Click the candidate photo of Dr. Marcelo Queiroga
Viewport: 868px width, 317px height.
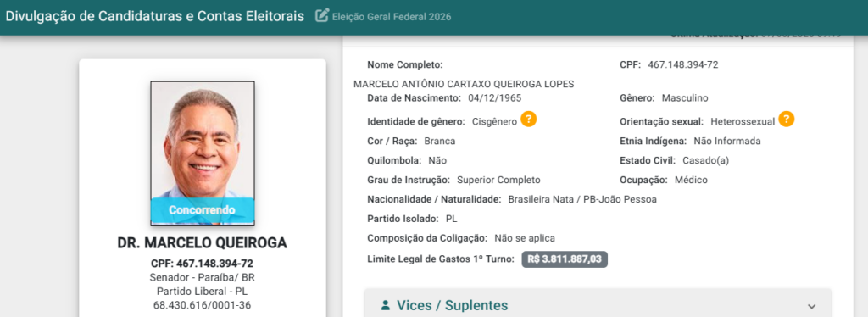[203, 153]
